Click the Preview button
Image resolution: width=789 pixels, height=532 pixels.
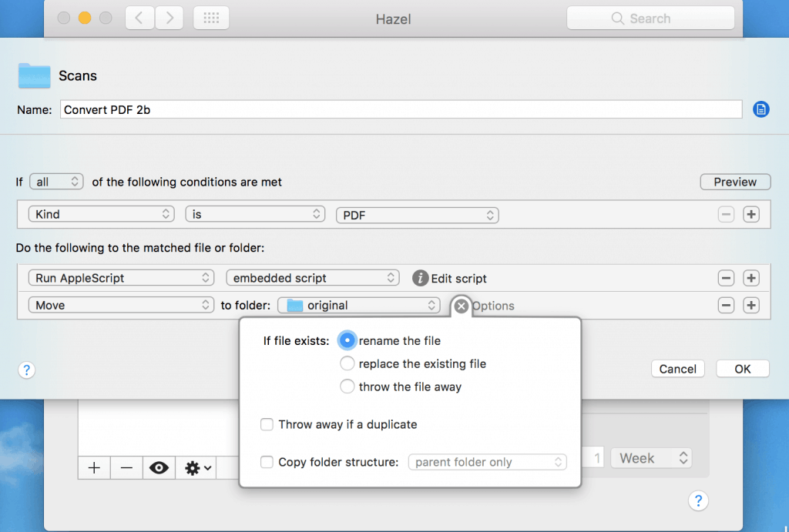[735, 182]
